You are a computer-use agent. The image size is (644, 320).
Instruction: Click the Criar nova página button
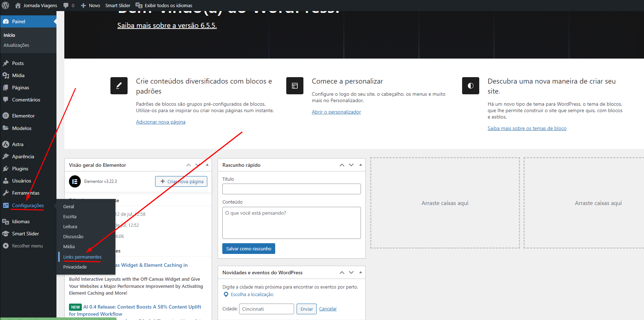[181, 181]
